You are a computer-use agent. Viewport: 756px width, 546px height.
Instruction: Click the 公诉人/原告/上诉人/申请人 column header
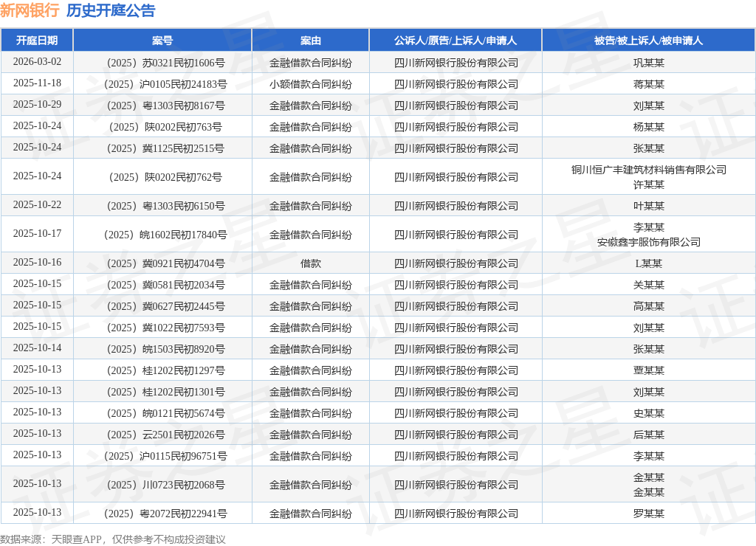pos(456,41)
